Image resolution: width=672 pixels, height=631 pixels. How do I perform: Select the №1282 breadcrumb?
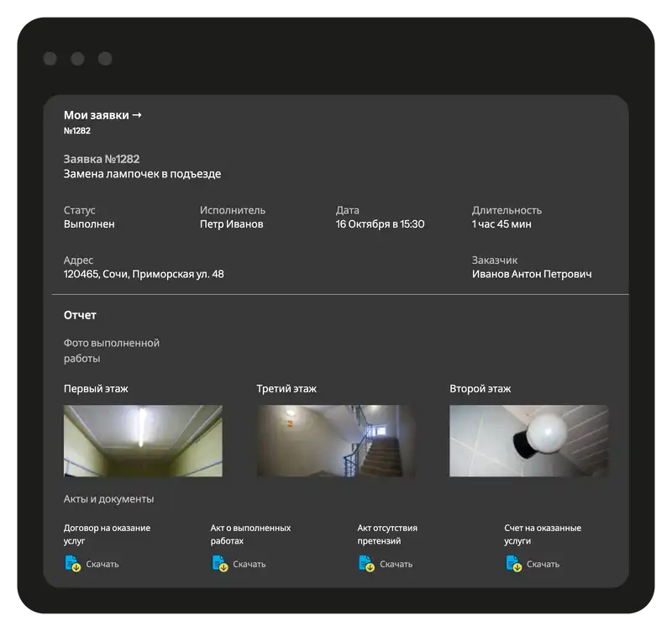pyautogui.click(x=77, y=131)
